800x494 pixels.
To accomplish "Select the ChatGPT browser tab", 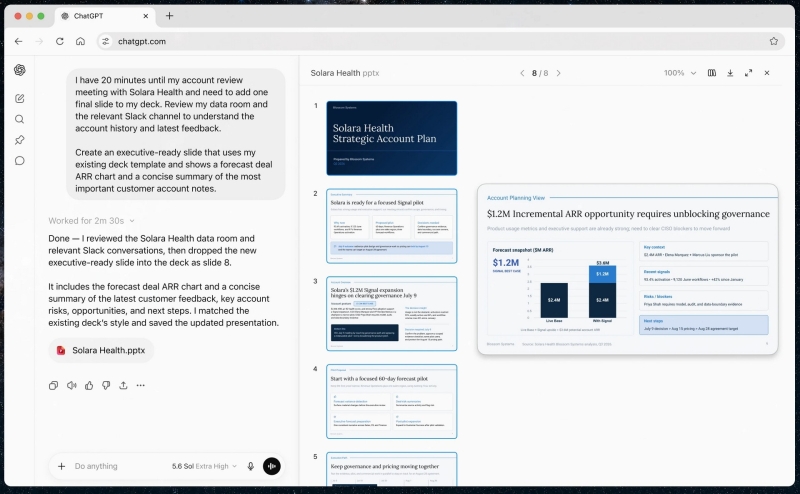I will 105,16.
